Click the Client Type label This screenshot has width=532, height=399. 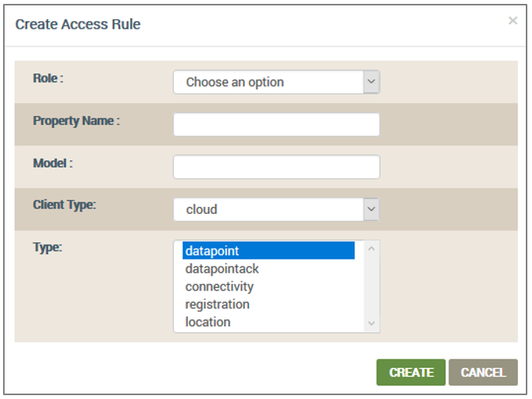pos(64,205)
